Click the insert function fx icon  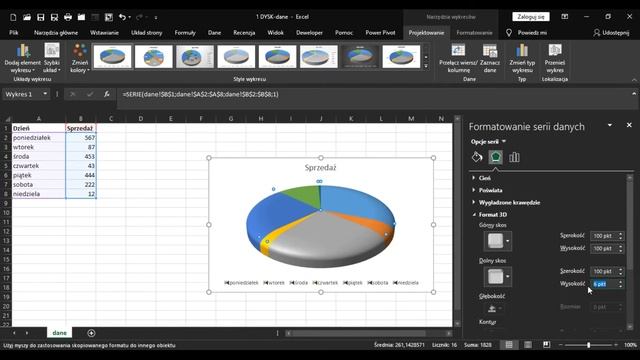(106, 94)
